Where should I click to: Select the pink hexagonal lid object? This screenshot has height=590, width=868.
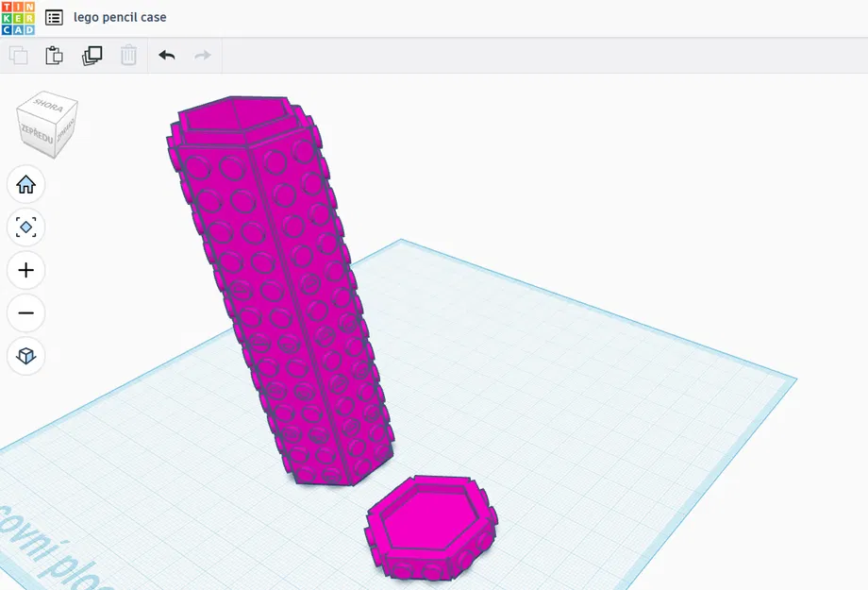point(431,528)
